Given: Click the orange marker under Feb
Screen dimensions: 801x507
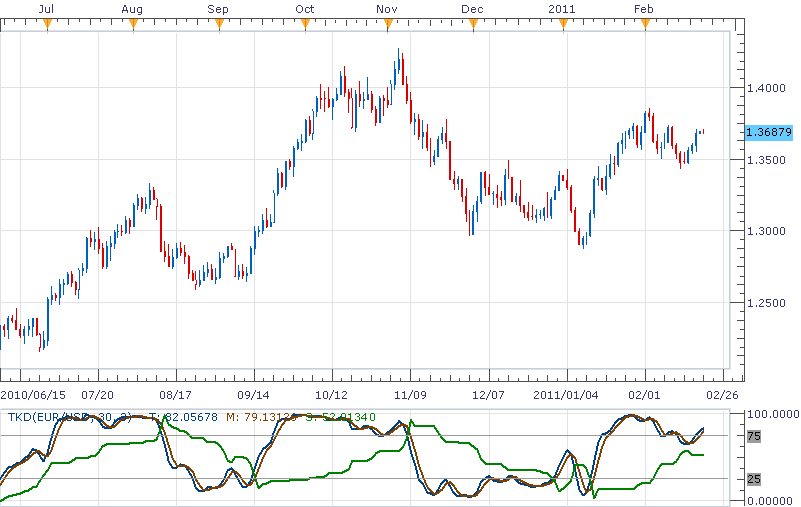Looking at the screenshot, I should [645, 24].
